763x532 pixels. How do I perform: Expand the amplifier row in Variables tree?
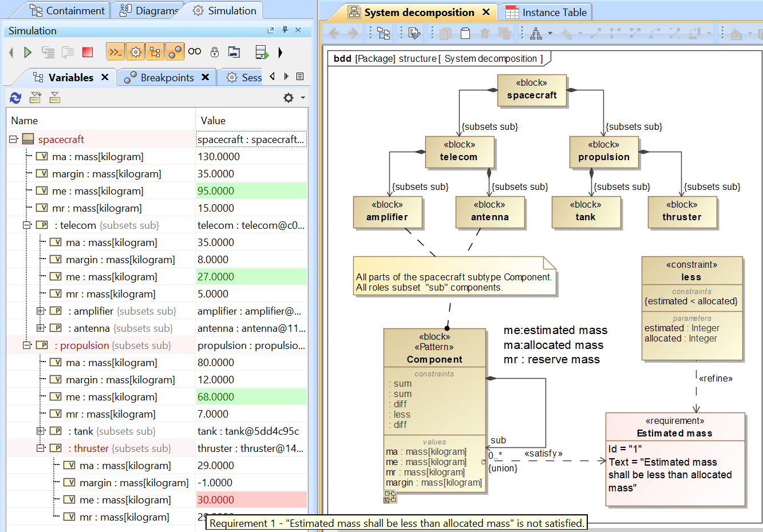coord(41,311)
